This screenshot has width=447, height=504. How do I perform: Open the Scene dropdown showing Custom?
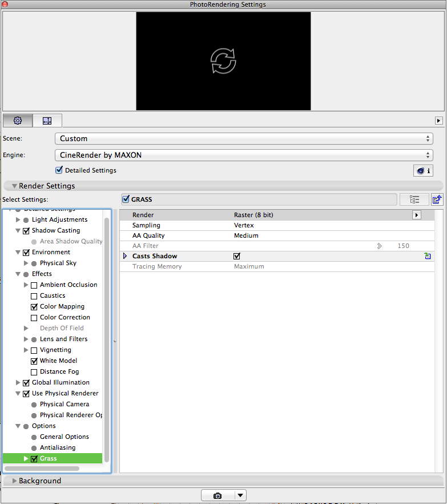[x=244, y=138]
